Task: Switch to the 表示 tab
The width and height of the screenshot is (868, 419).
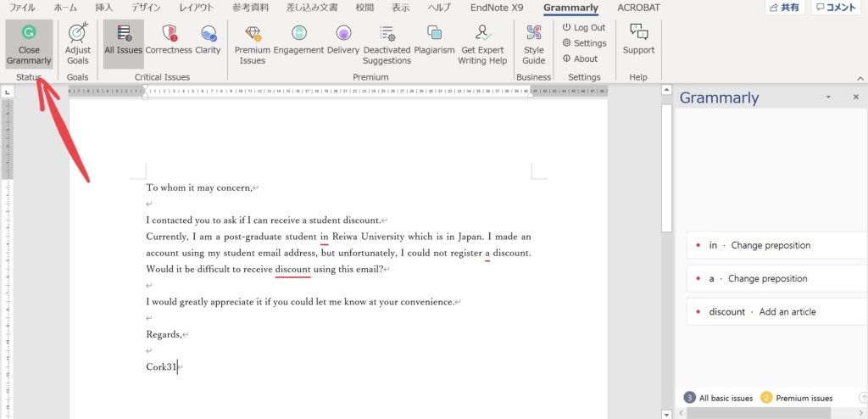Action: [401, 7]
